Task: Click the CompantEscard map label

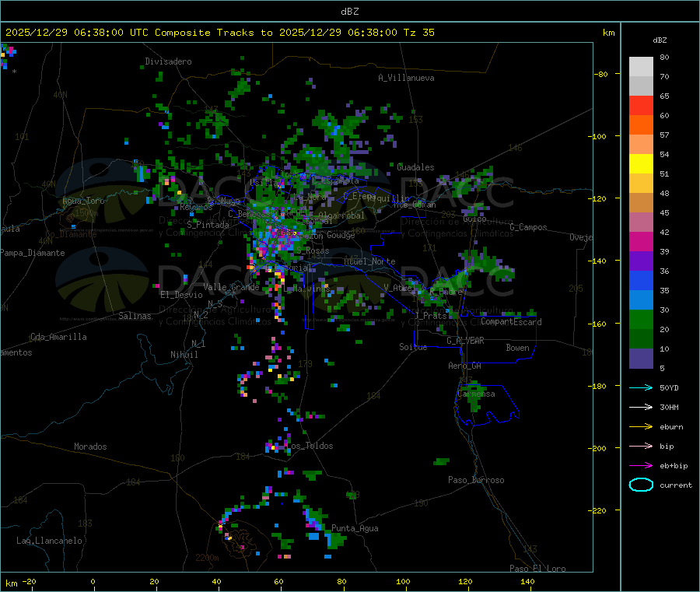Action: [x=511, y=321]
